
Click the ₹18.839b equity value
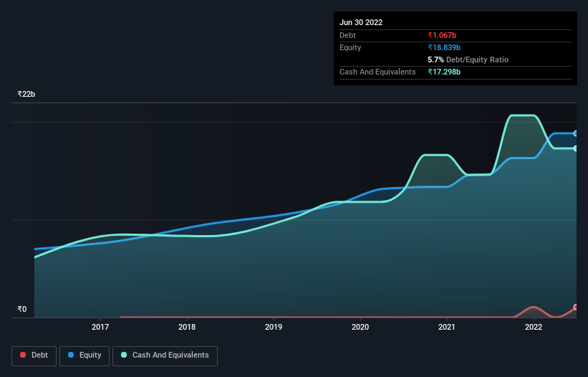[444, 47]
